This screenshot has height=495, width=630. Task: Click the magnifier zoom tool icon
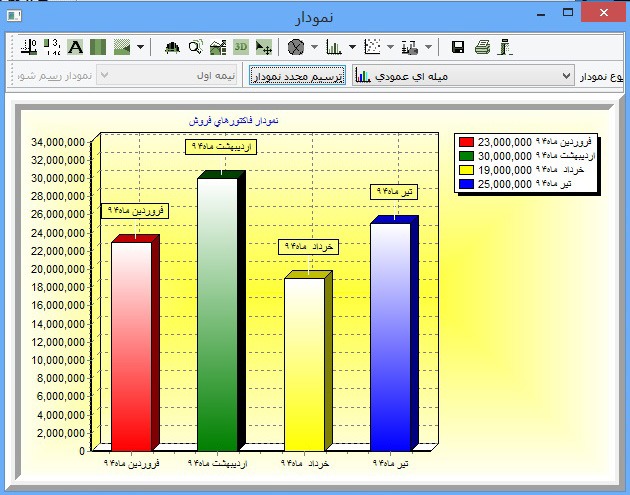coord(195,47)
